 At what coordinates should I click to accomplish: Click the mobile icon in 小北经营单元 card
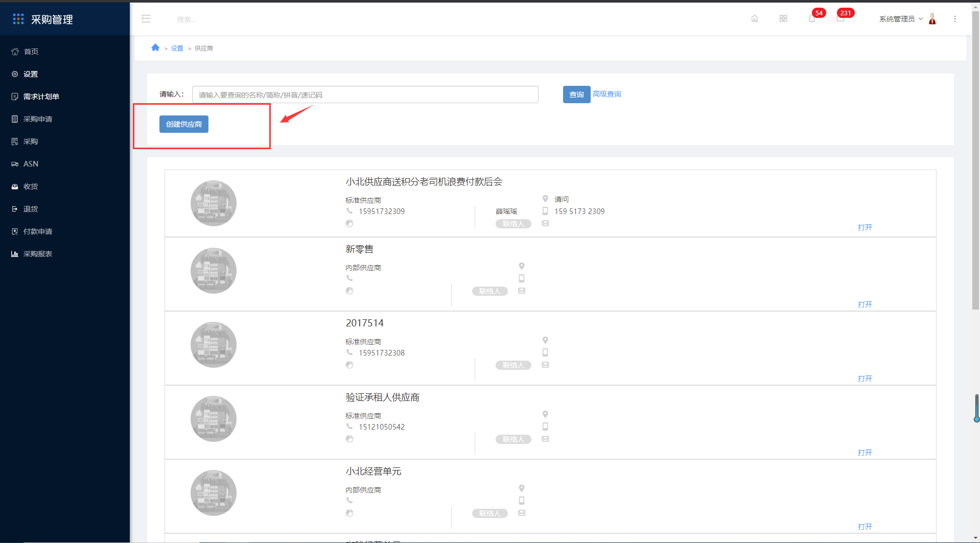[522, 501]
